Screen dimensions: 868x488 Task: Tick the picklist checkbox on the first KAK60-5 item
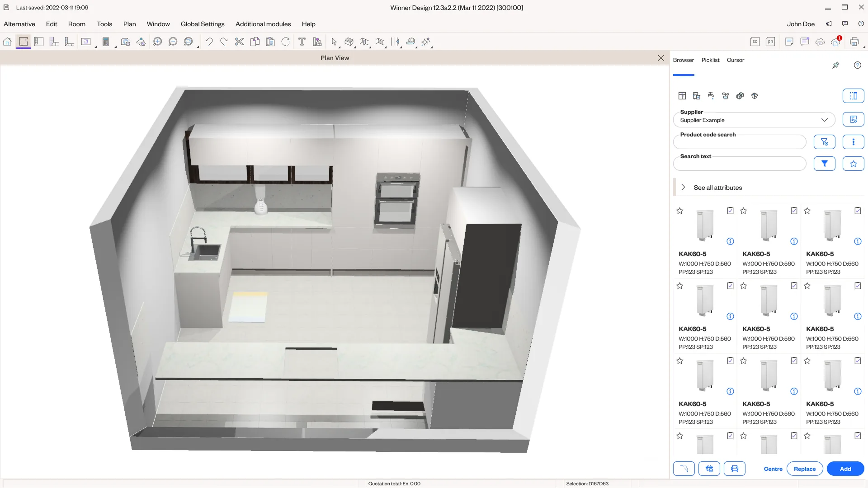[730, 211]
